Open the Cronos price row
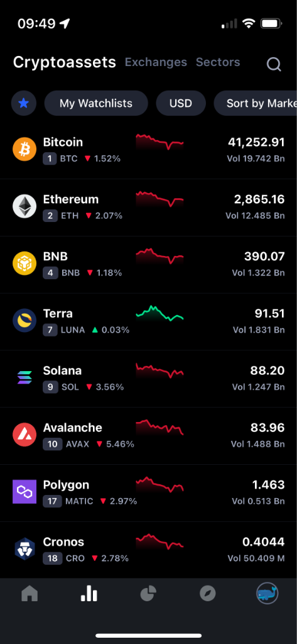Viewport: 297px width, 644px height. [148, 548]
